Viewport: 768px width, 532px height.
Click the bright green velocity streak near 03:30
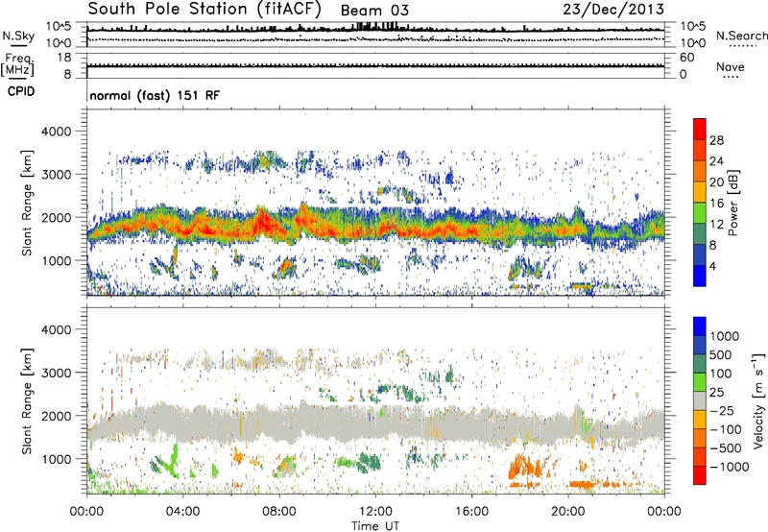click(x=172, y=461)
